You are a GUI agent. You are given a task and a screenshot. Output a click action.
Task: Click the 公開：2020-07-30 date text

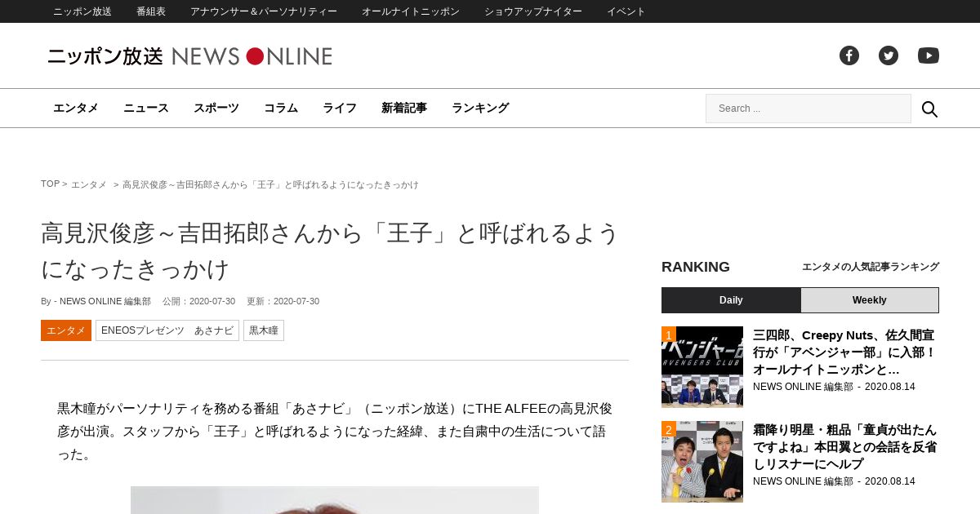[x=198, y=301]
